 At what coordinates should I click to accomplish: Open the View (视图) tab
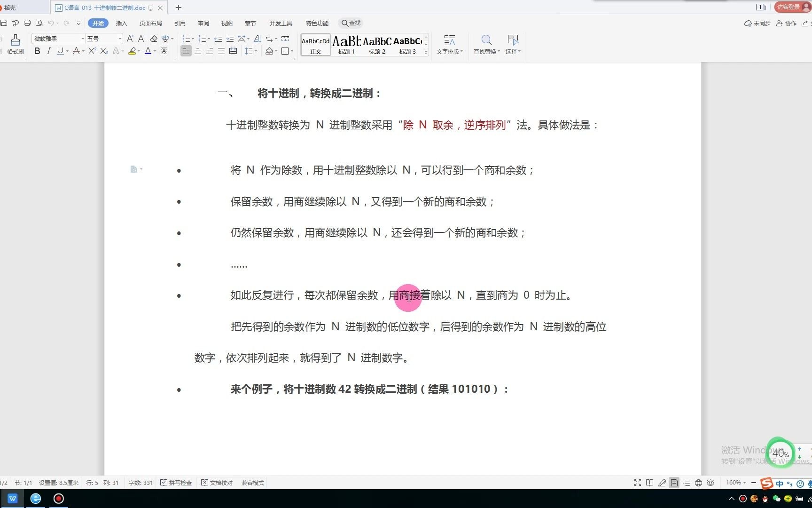227,23
